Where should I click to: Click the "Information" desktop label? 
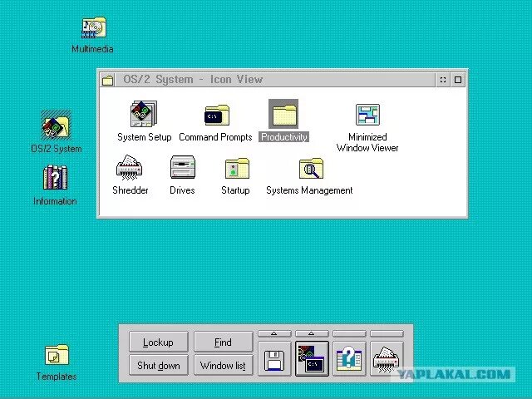[55, 201]
